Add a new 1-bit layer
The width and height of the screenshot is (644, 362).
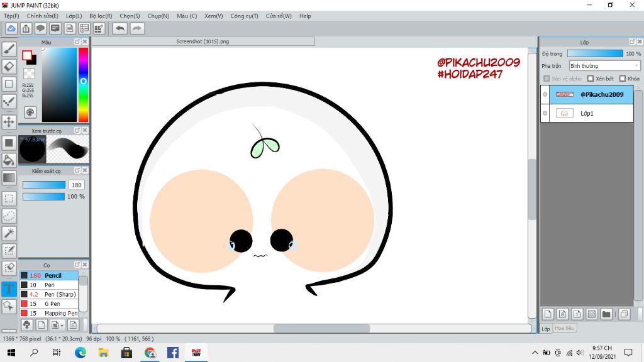(577, 314)
